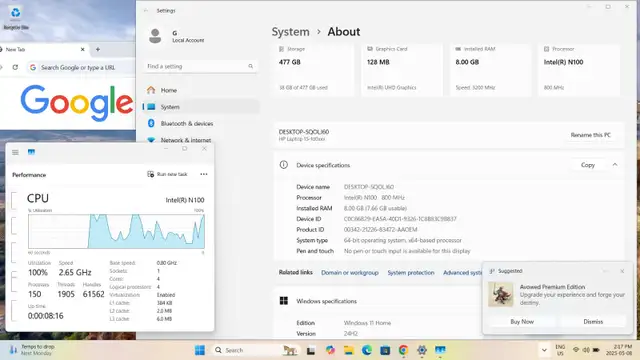Open Task Manager hamburger navigation menu

click(x=15, y=152)
